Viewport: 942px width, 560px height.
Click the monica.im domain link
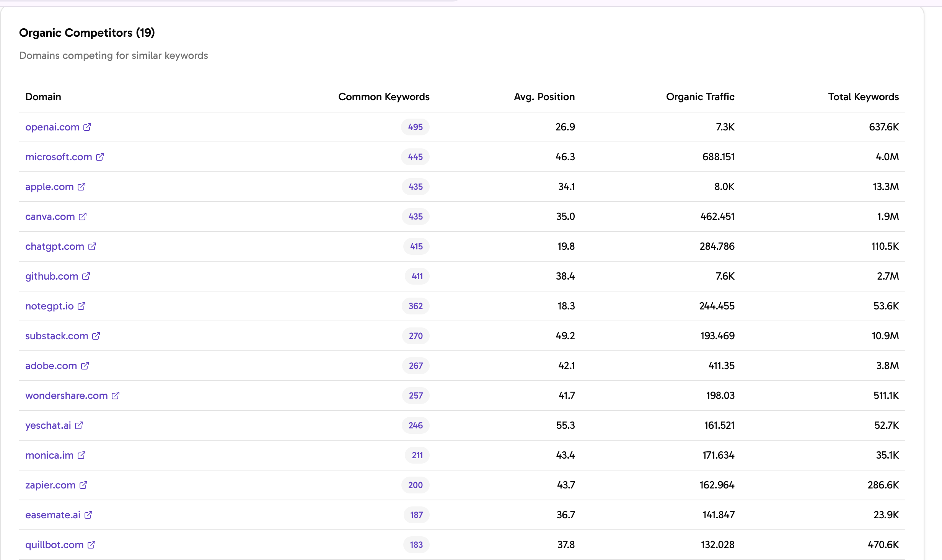49,455
